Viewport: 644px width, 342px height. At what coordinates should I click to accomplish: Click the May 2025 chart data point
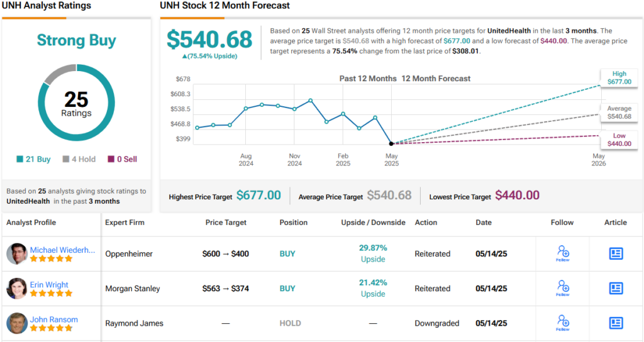(x=391, y=143)
